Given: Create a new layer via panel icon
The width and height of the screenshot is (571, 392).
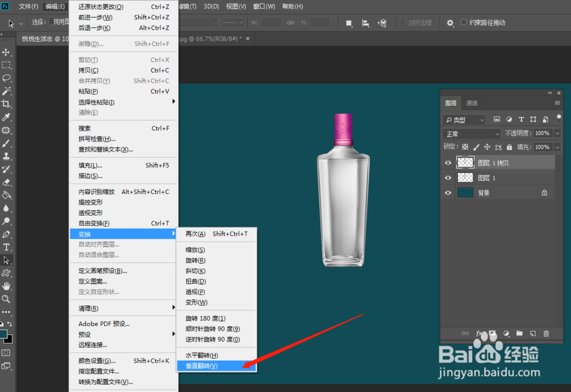Looking at the screenshot, I should coord(533,333).
